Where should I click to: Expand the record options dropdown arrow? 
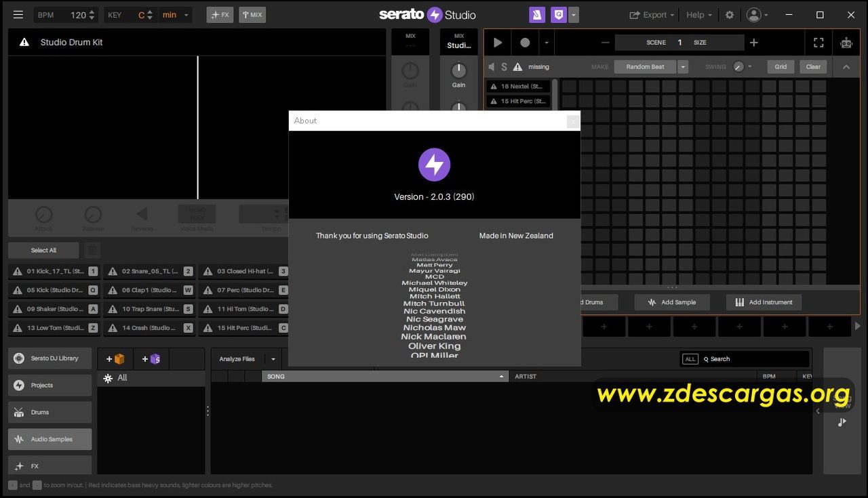tap(547, 42)
